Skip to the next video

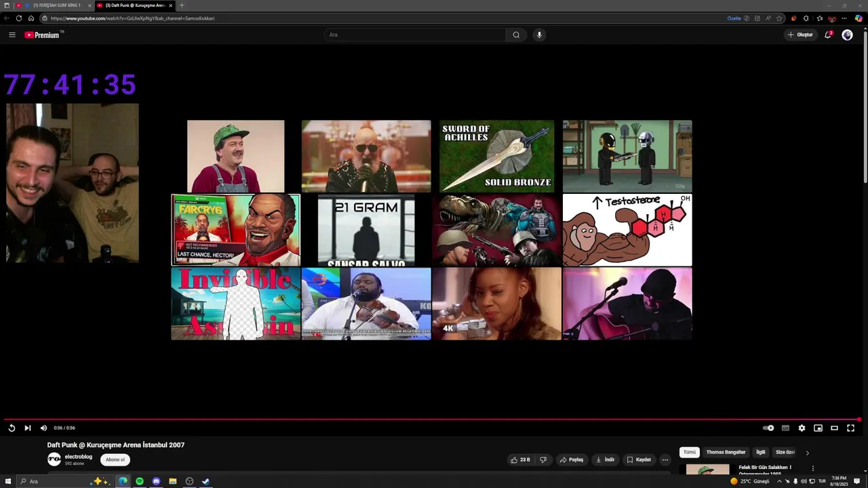pos(27,428)
